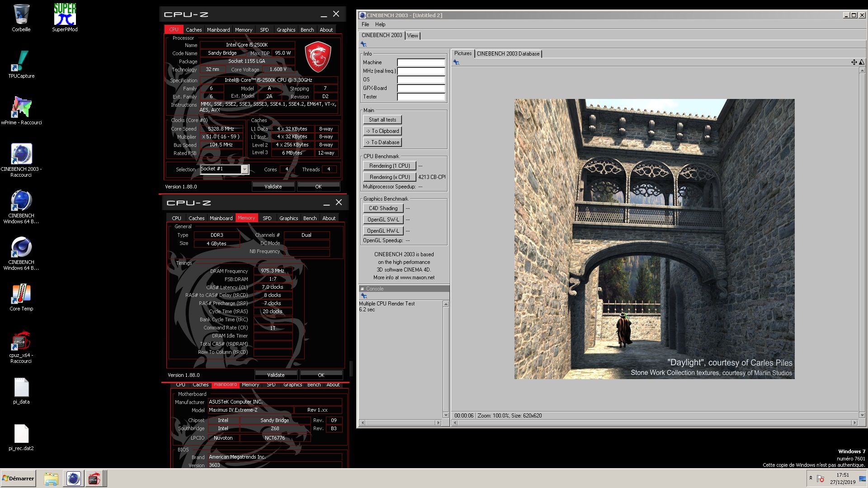868x488 pixels.
Task: Click the To Clipboard button
Action: click(x=382, y=131)
